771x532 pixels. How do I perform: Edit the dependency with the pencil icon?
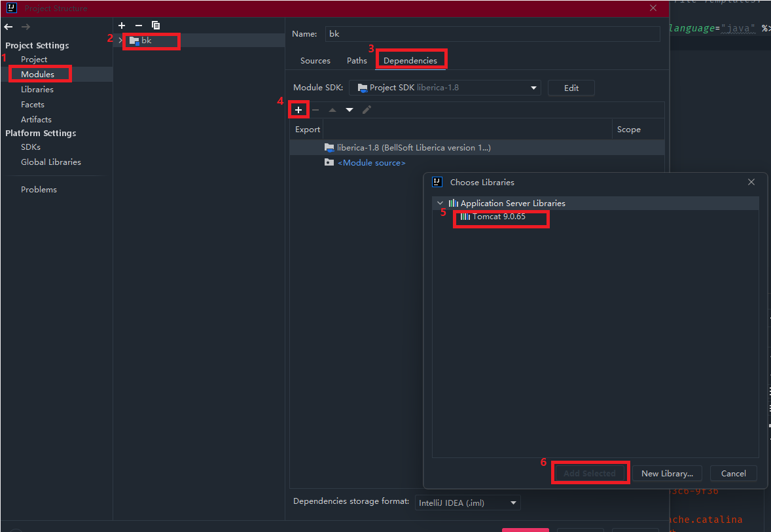point(367,110)
